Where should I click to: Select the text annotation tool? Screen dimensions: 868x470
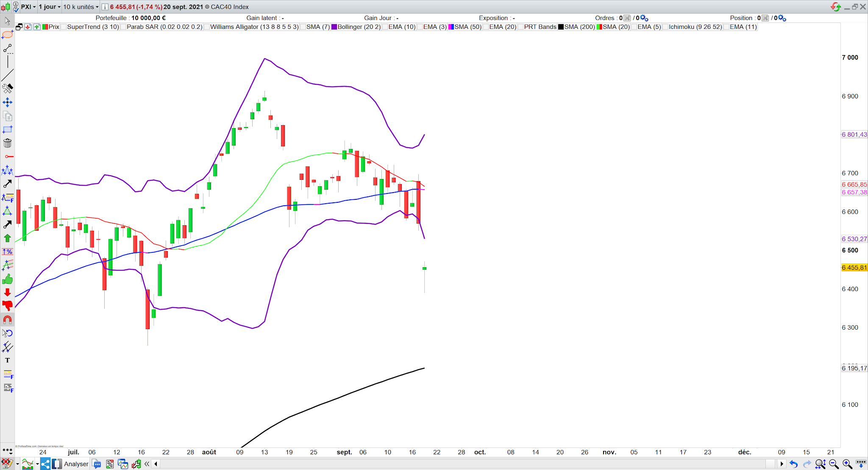click(7, 360)
